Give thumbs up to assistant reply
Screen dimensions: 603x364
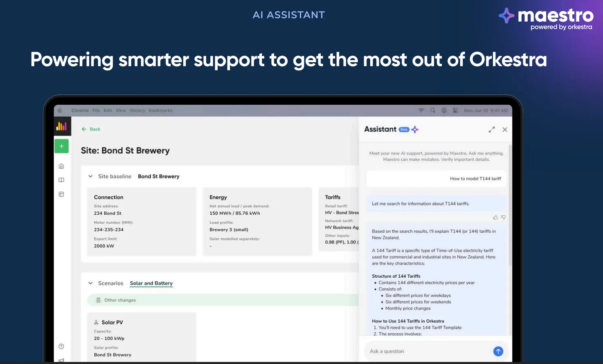tap(495, 218)
